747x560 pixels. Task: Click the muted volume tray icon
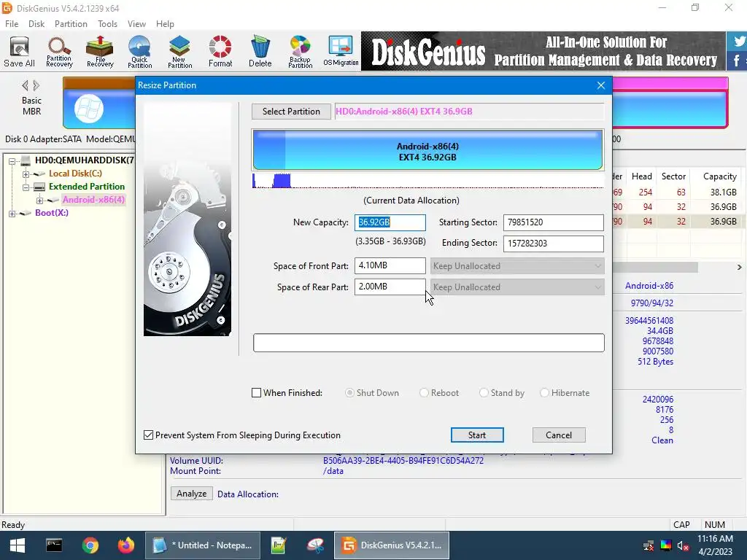pos(683,545)
